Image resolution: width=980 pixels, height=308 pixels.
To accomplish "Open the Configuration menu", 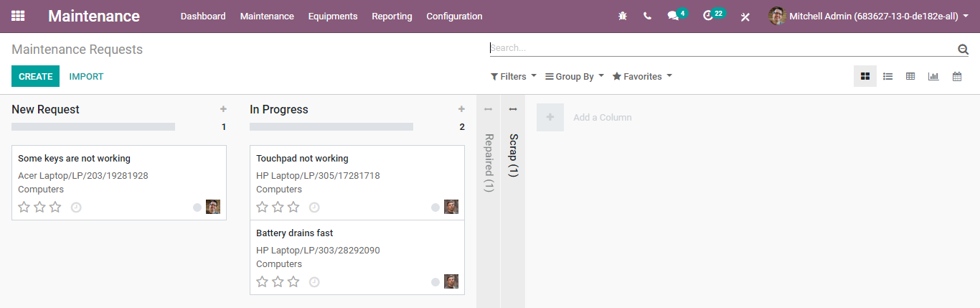I will pyautogui.click(x=454, y=16).
